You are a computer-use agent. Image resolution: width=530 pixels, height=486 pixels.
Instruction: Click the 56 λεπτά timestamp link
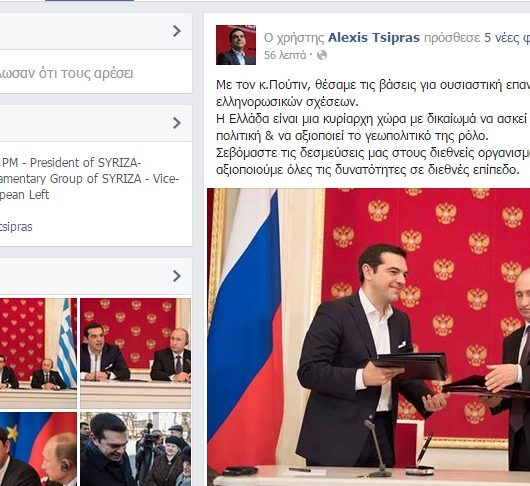tap(285, 55)
